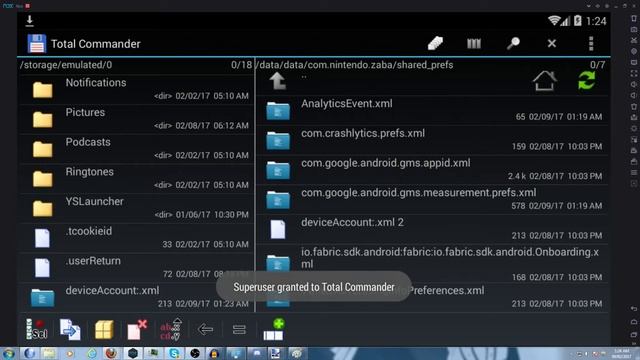The height and width of the screenshot is (360, 640).
Task: Click the Total Commander floppy disk logo
Action: pos(36,44)
